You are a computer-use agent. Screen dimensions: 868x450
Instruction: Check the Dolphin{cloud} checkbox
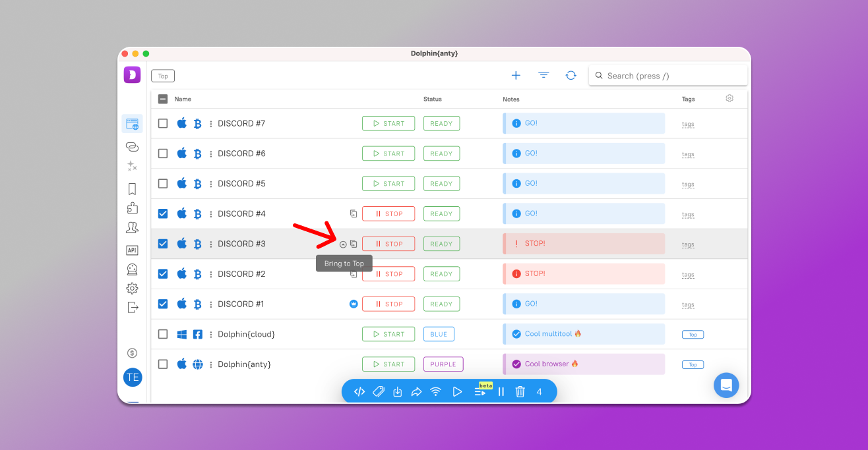click(x=163, y=334)
